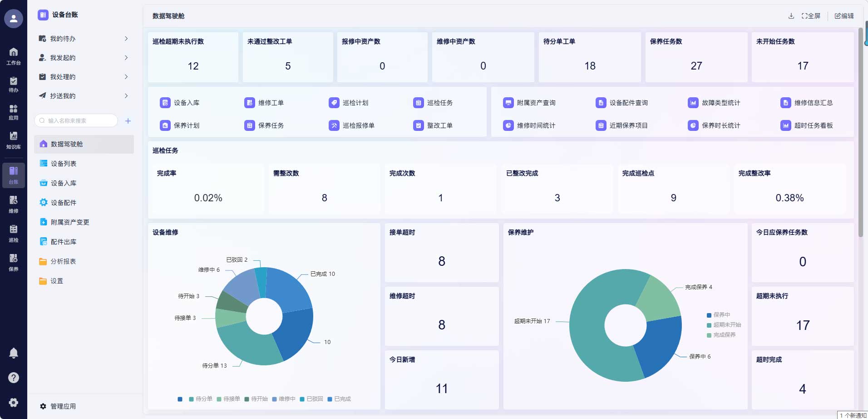
Task: Toggle 已完成 legend in 设备维修 chart
Action: 339,399
